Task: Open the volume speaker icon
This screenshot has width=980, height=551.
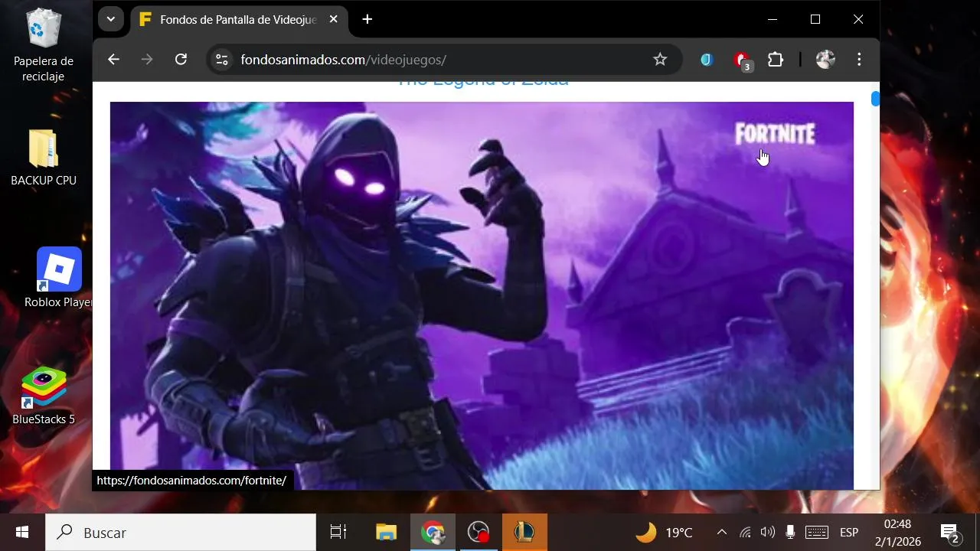Action: 768,532
